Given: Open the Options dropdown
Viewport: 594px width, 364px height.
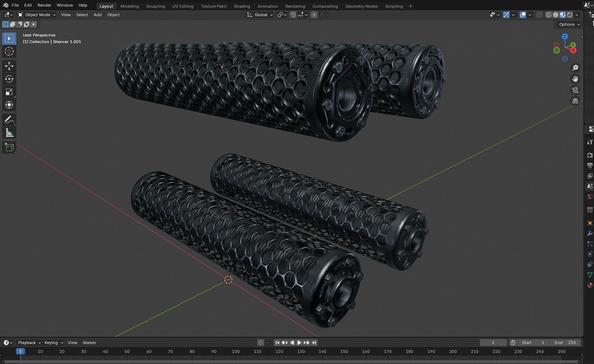Looking at the screenshot, I should click(569, 24).
